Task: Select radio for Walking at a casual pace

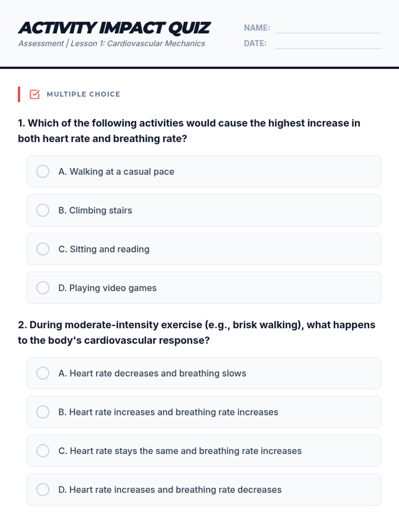Action: click(43, 172)
